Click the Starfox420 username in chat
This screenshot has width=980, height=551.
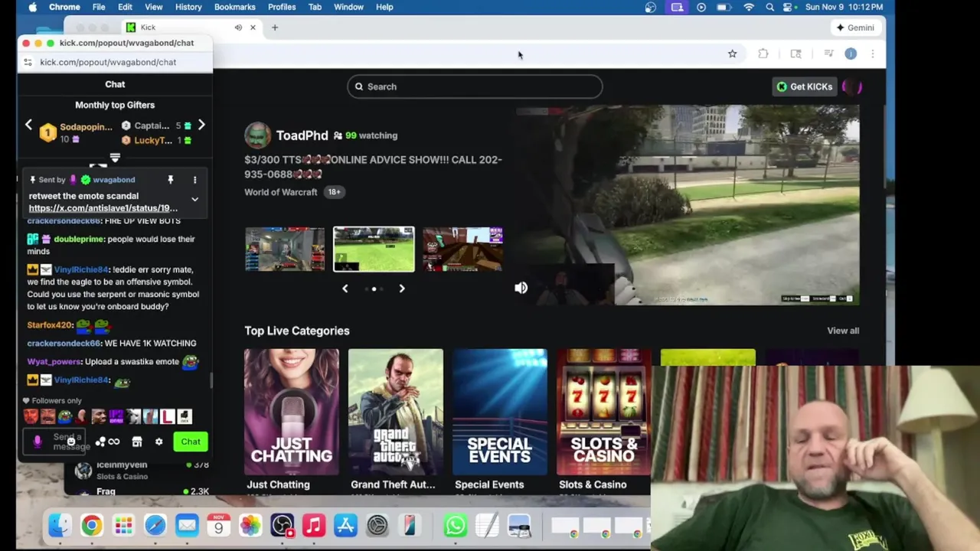50,325
